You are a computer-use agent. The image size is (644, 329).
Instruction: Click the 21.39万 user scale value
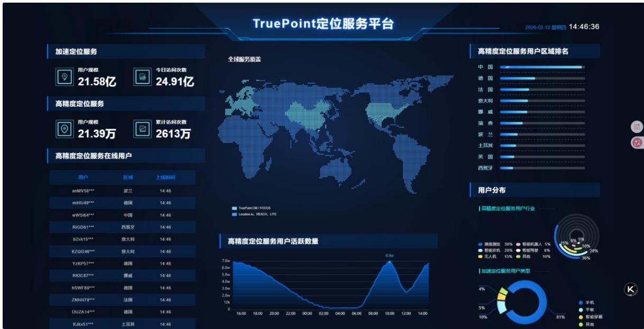[x=97, y=134]
